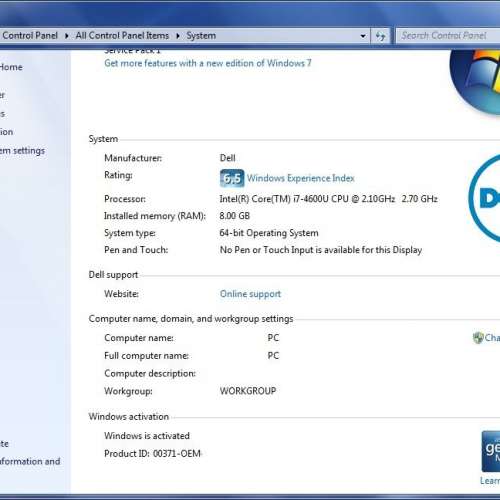Select the Computer name value PC
Viewport: 500px width, 500px height.
pyautogui.click(x=273, y=338)
